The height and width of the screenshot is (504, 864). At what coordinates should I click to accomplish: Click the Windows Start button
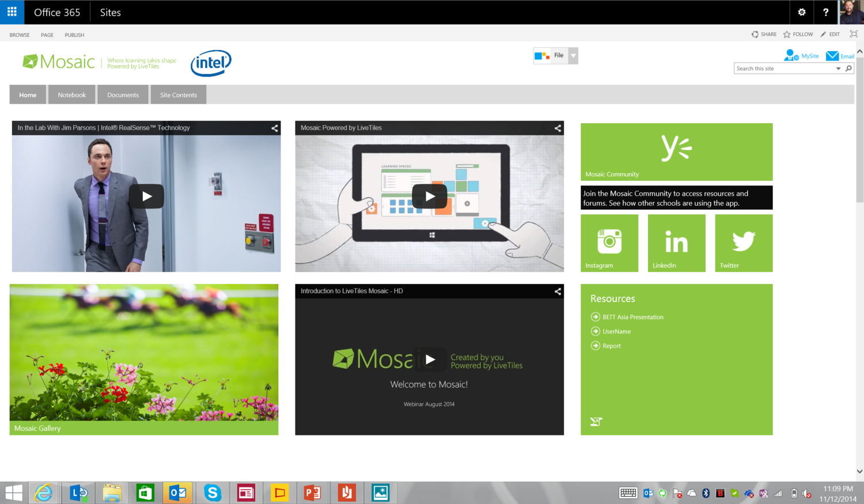tap(13, 492)
